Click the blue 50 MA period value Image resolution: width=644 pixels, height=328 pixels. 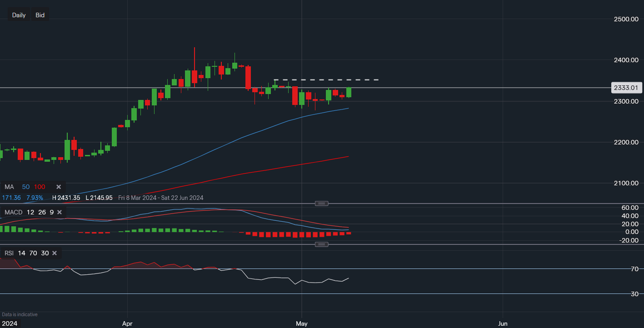(x=25, y=187)
